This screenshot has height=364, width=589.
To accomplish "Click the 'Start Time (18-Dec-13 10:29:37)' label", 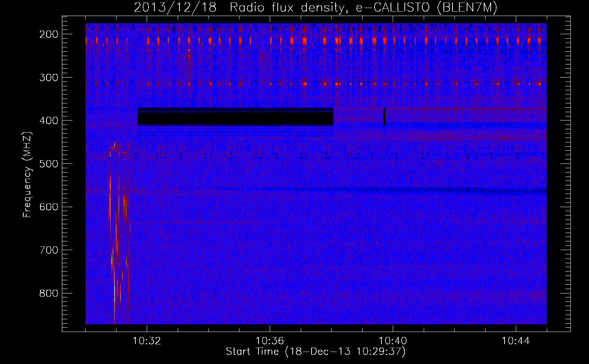I will [x=316, y=352].
